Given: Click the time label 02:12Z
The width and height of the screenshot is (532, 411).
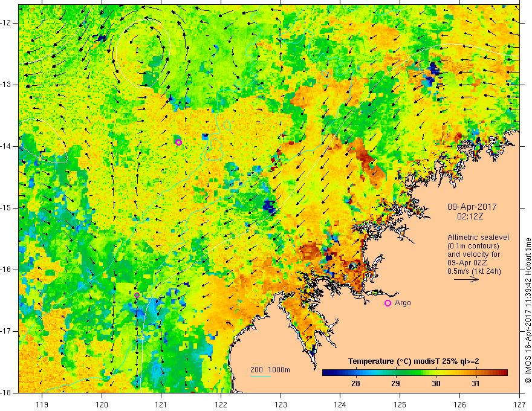Looking at the screenshot, I should click(470, 216).
